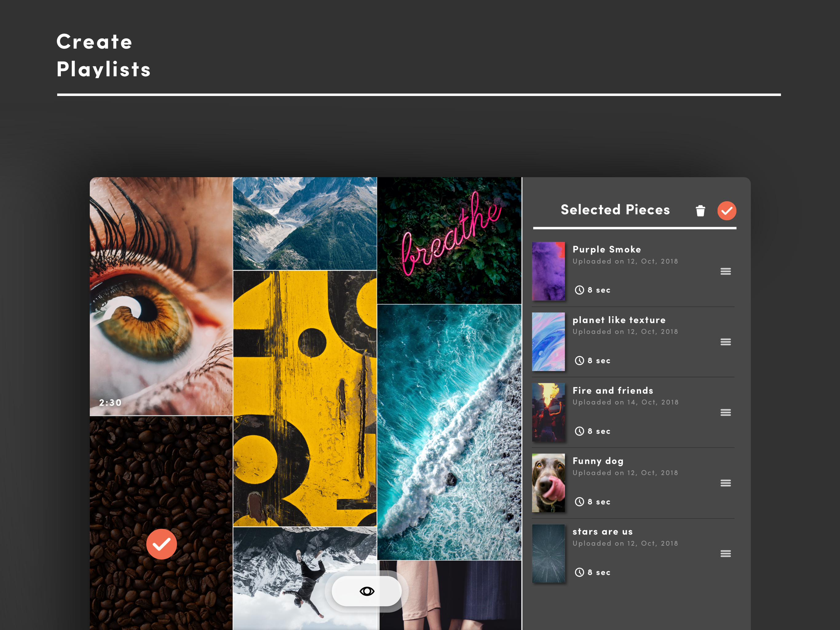840x630 pixels.
Task: Open the Fire and friends thumbnail
Action: (548, 412)
